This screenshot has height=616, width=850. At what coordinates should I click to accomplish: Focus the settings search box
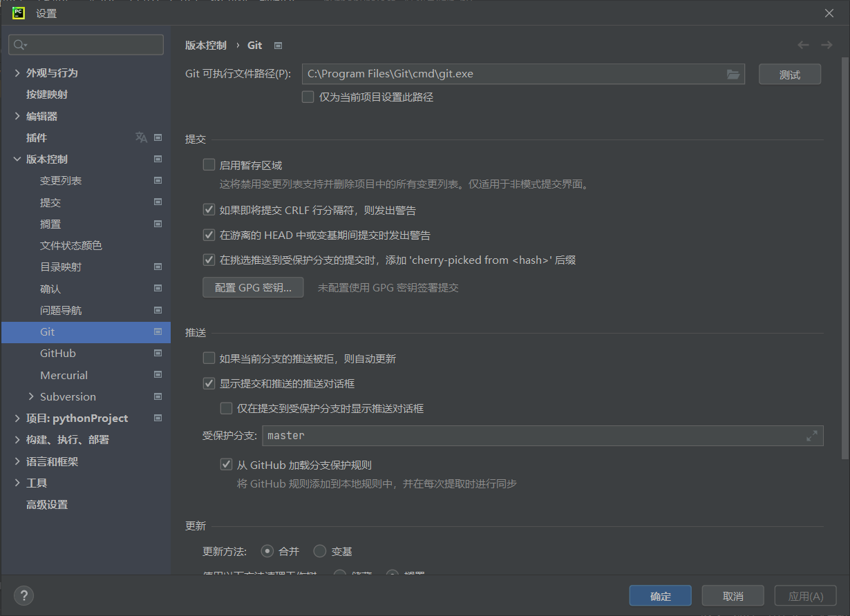pos(86,45)
